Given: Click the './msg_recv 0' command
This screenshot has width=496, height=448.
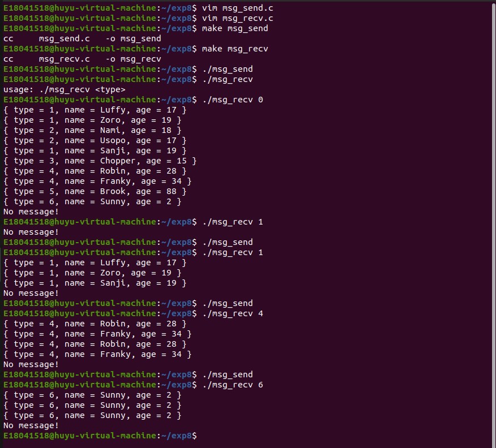Looking at the screenshot, I should pyautogui.click(x=233, y=100).
